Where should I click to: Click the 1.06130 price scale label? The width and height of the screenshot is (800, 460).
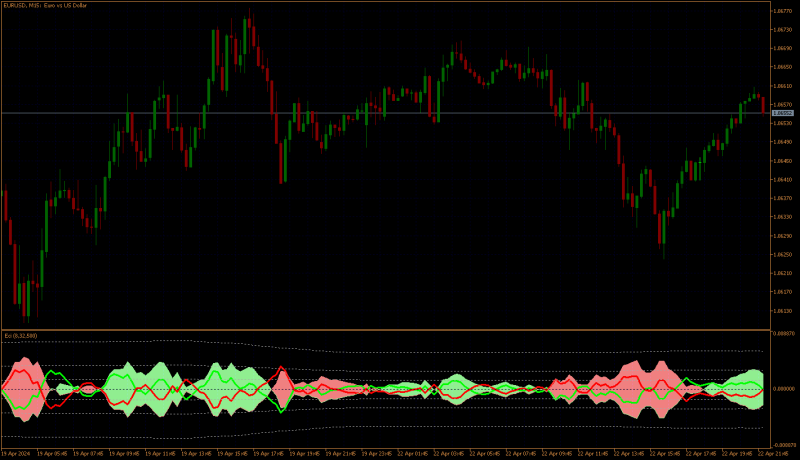click(x=783, y=311)
